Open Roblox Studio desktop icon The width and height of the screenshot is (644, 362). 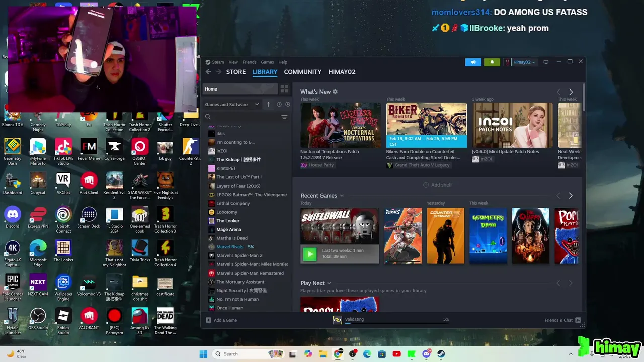click(63, 321)
